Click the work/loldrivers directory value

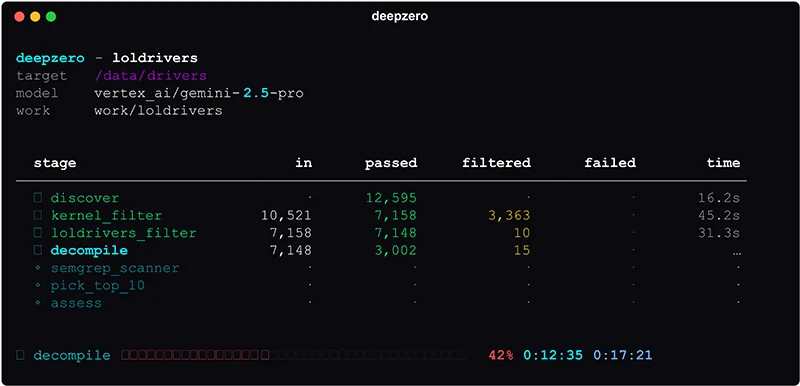[158, 111]
